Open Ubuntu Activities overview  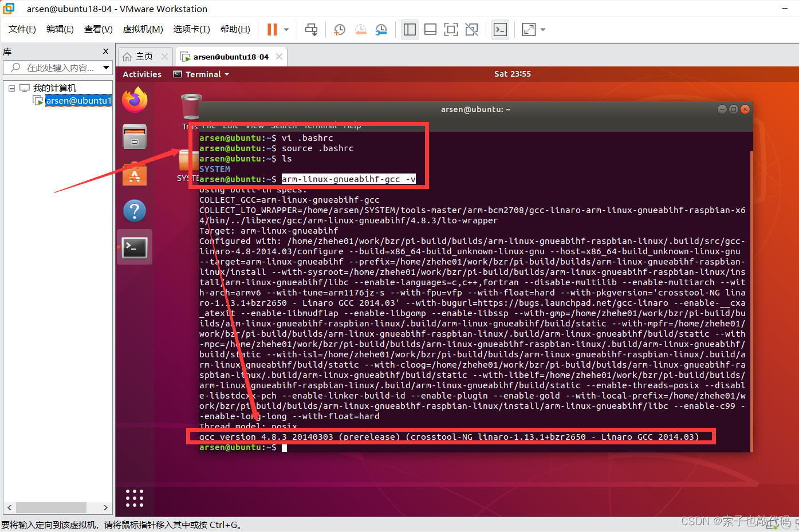tap(142, 74)
